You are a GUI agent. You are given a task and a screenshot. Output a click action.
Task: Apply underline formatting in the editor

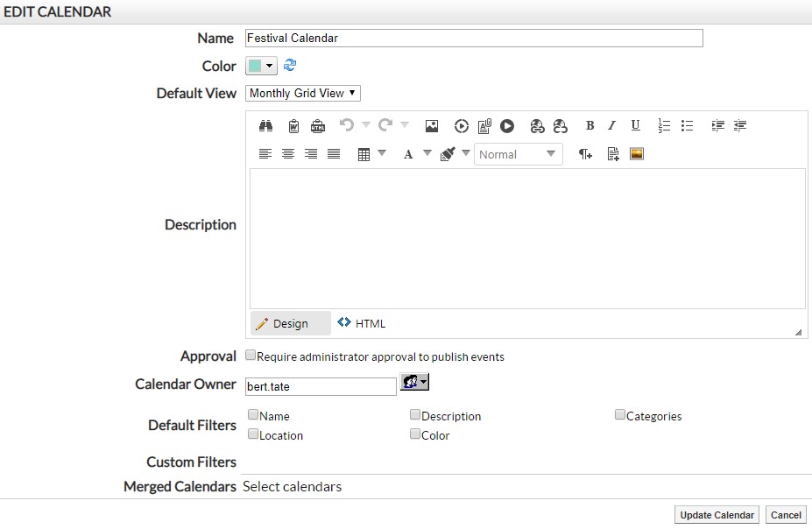[x=634, y=125]
